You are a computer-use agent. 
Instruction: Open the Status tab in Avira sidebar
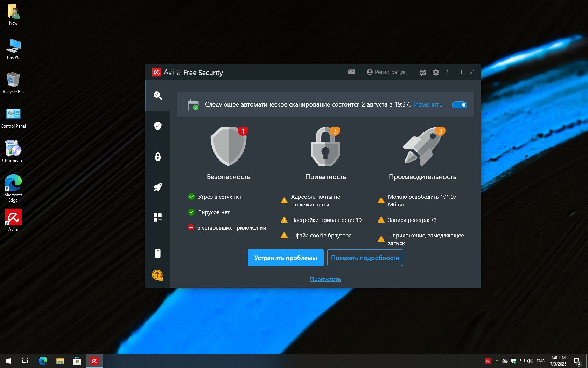pyautogui.click(x=158, y=96)
